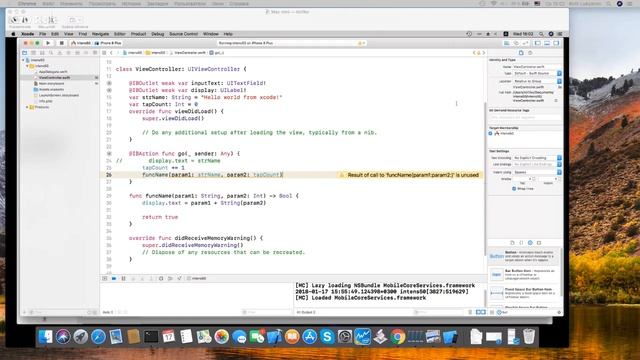Viewport: 640px width, 360px height.
Task: Open Skype from the Dock
Action: [x=327, y=337]
